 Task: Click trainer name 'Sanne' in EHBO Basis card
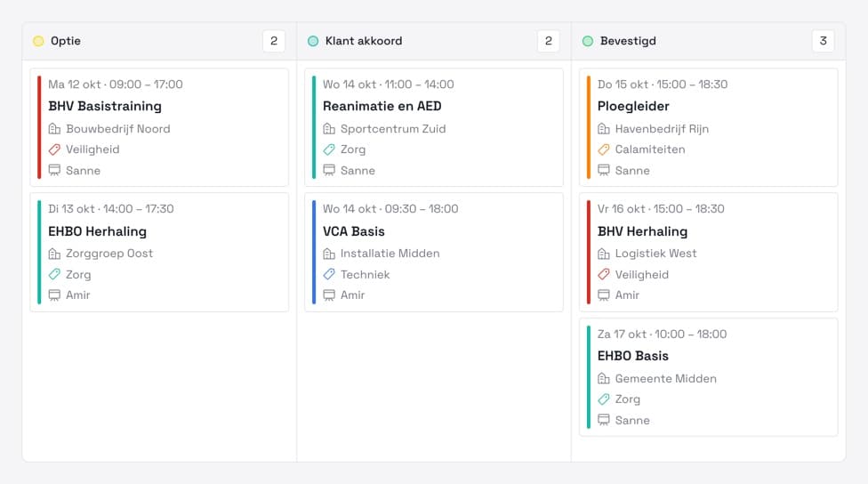632,420
